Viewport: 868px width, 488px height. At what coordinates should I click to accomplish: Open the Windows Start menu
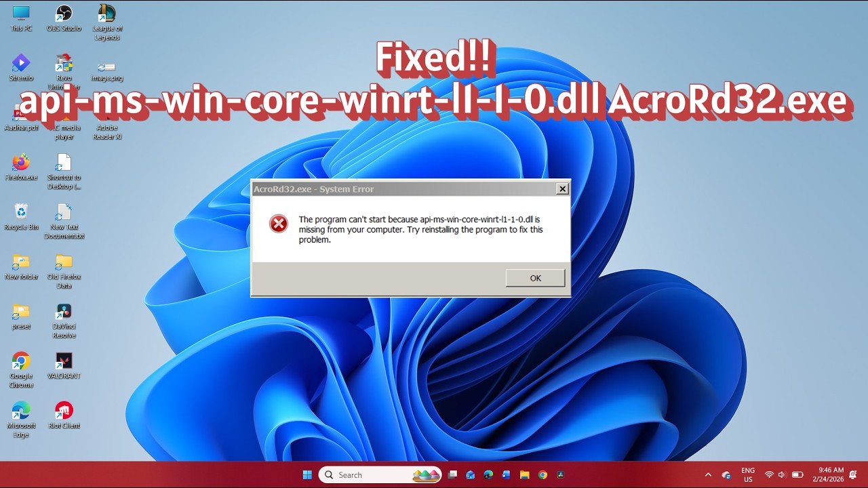307,474
